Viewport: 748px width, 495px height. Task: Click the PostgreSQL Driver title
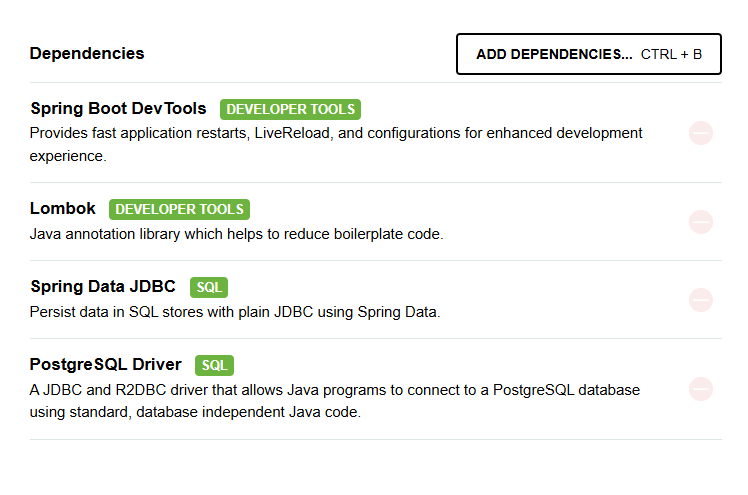pos(105,364)
